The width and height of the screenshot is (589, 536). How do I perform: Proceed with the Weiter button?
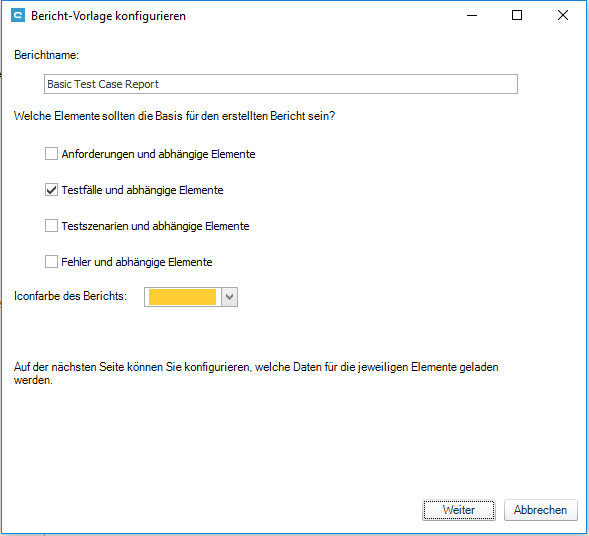tap(459, 510)
